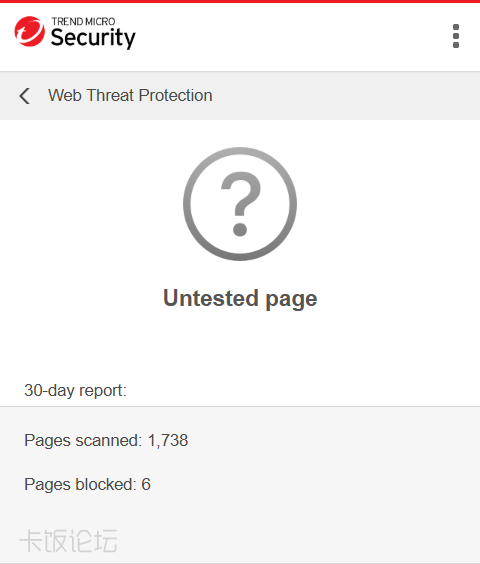Screen dimensions: 480x564
Task: Click the gray question mark circle icon
Action: pyautogui.click(x=240, y=204)
